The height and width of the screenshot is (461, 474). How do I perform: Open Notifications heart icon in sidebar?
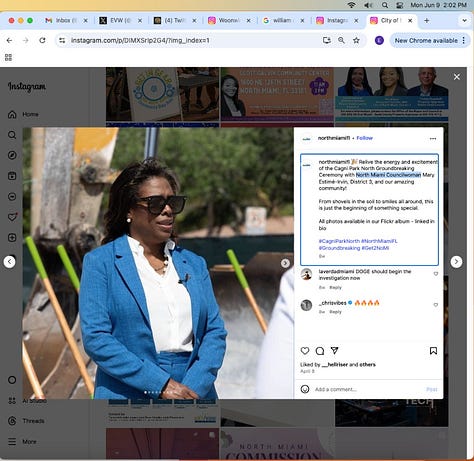[x=12, y=217]
